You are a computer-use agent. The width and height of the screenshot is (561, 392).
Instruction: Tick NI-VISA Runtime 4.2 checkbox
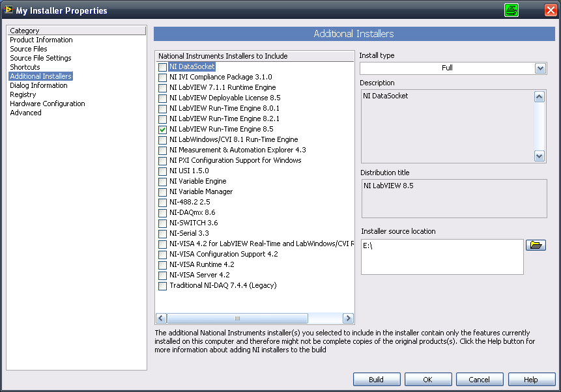tap(162, 265)
